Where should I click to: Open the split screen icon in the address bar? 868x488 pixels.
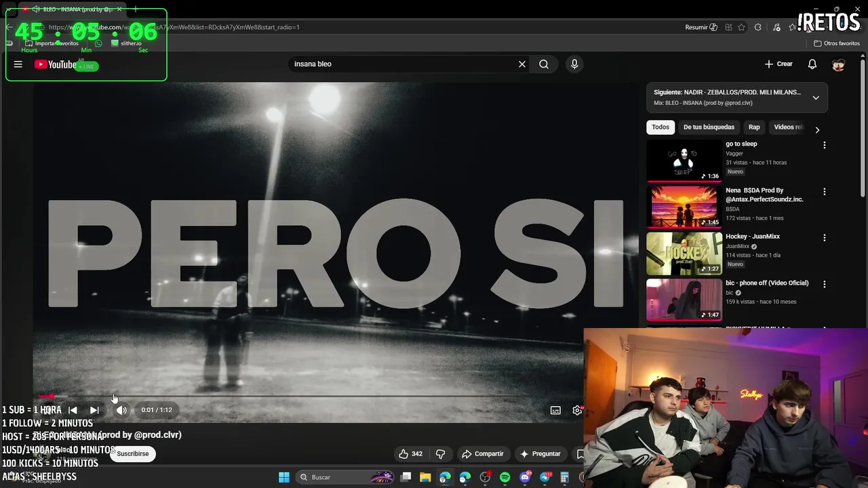728,27
